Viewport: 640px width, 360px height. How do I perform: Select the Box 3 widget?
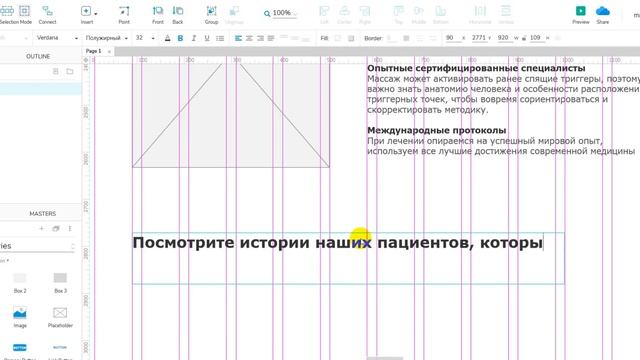60,282
